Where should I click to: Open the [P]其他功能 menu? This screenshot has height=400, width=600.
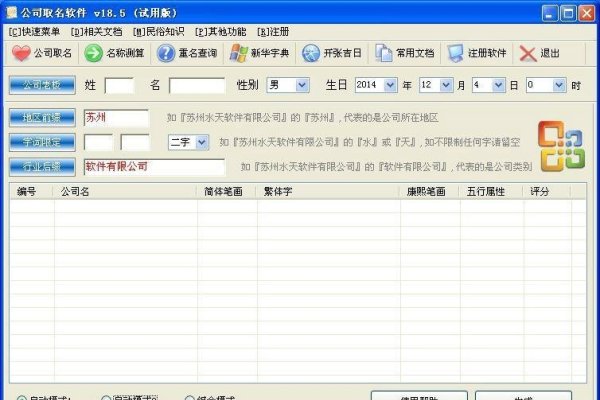pos(220,32)
